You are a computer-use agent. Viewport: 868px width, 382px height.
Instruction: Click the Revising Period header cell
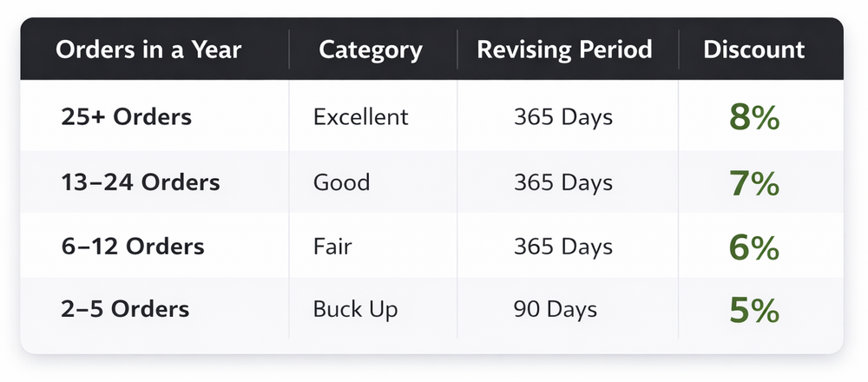point(564,49)
